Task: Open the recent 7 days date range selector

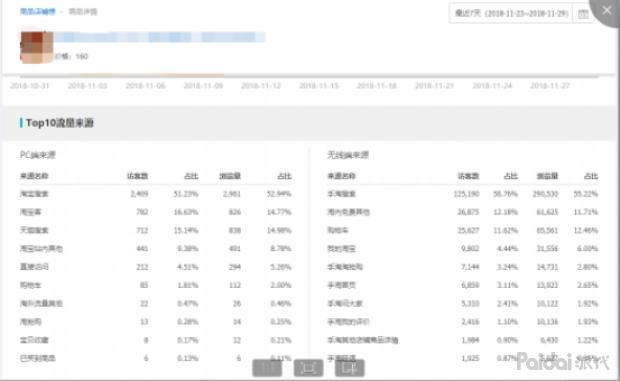Action: coord(511,13)
